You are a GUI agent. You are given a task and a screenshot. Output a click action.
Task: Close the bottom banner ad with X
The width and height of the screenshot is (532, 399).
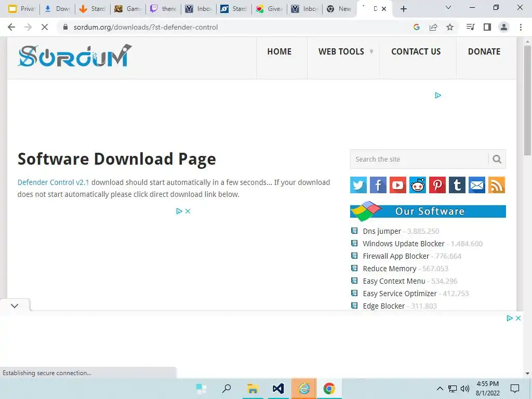point(518,318)
